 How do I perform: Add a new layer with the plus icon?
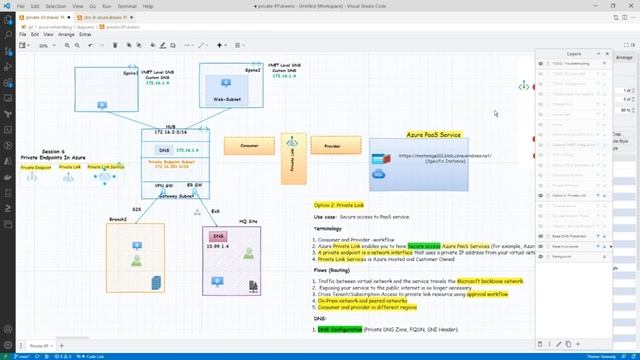coord(578,344)
